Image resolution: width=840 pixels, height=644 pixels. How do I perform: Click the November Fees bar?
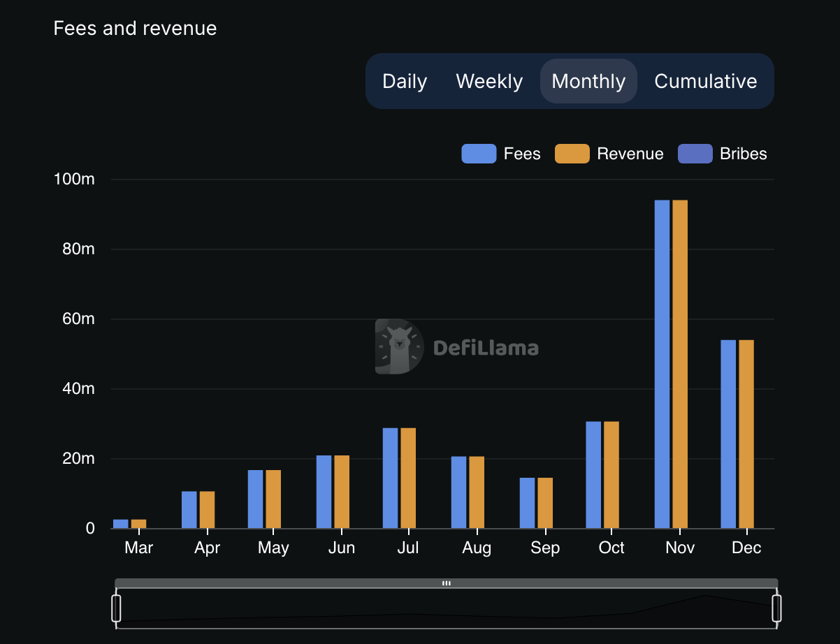pos(662,363)
